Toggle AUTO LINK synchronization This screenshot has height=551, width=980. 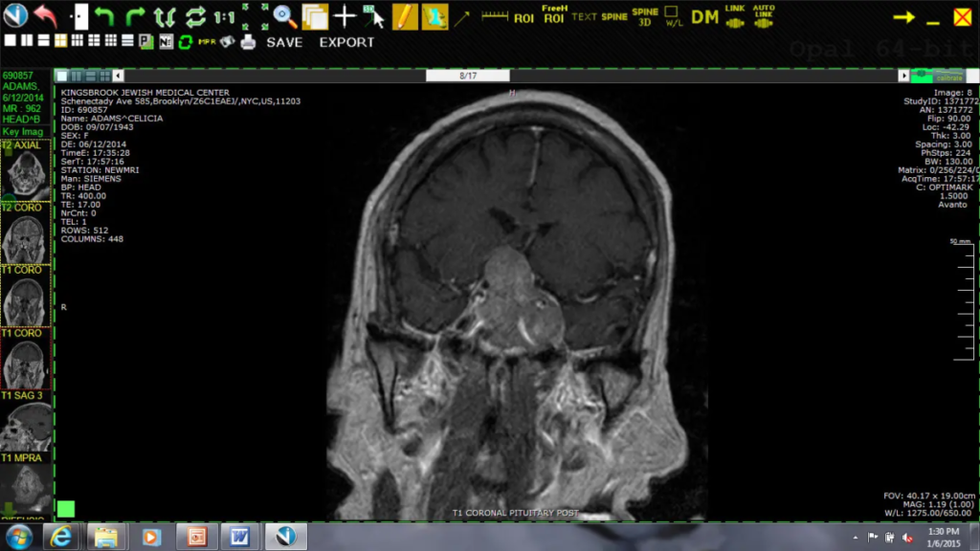tap(763, 17)
